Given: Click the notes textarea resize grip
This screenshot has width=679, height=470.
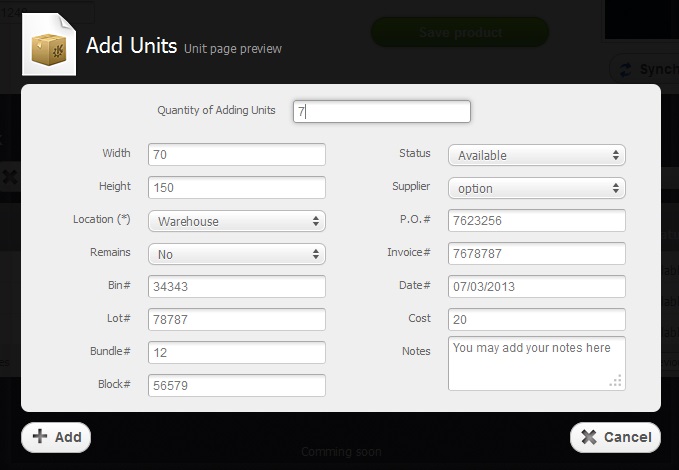Looking at the screenshot, I should click(x=616, y=380).
